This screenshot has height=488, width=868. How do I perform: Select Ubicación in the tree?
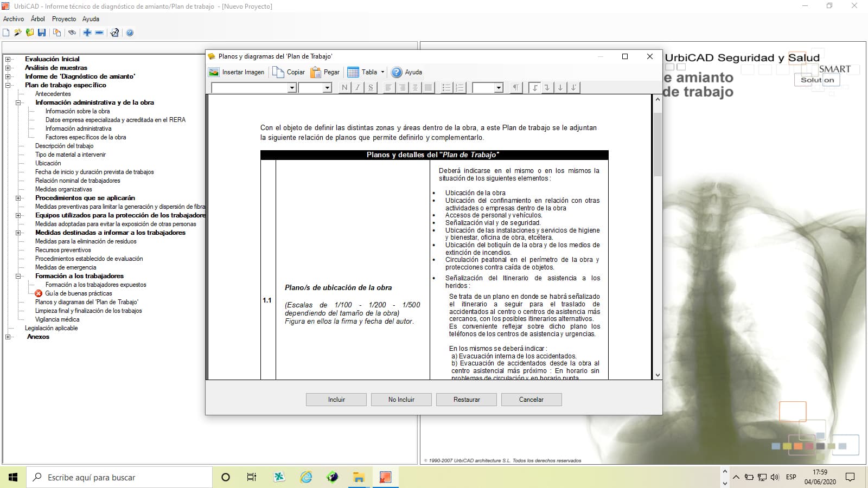48,163
